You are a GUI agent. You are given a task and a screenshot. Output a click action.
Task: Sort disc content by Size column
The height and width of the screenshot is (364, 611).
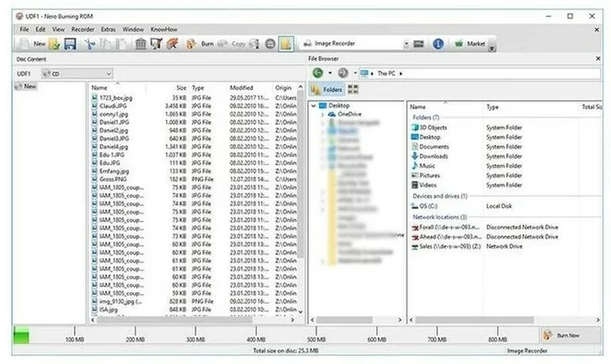pos(181,88)
